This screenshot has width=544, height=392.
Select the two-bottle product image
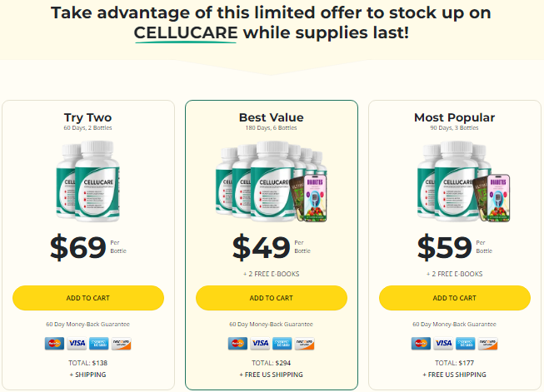(x=87, y=181)
